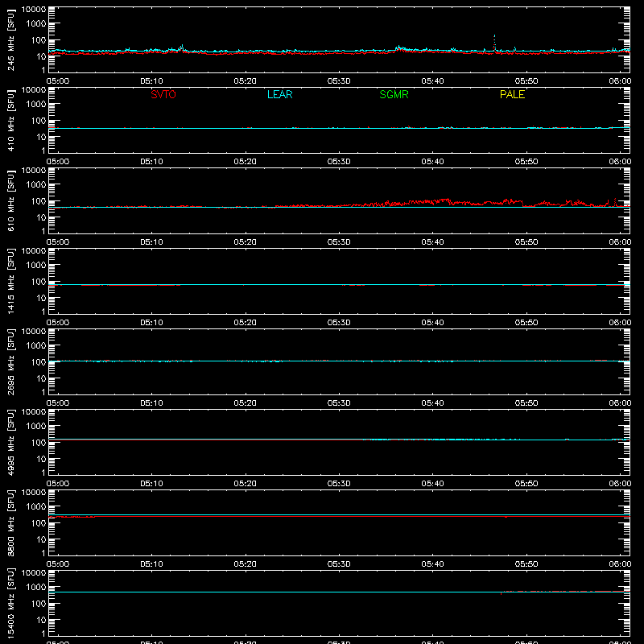
Task: Select the 4995 MHz [SFU] axis title
Action: [x=10, y=442]
